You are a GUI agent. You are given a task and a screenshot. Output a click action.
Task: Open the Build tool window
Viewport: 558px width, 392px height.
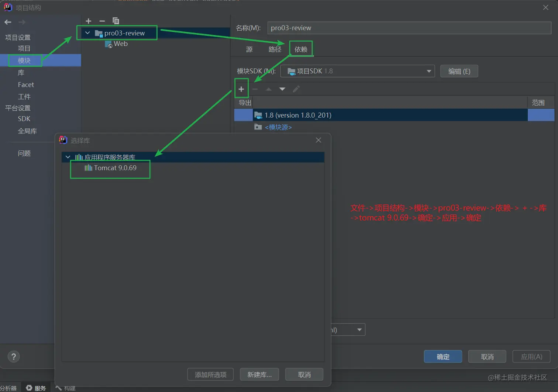click(65, 388)
